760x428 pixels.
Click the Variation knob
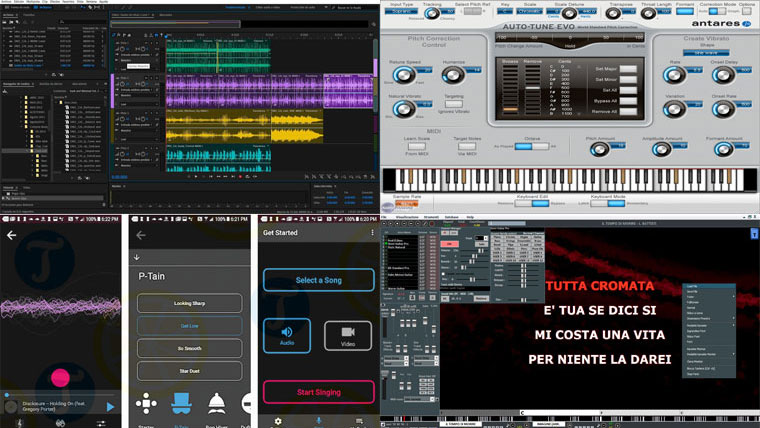pyautogui.click(x=674, y=110)
